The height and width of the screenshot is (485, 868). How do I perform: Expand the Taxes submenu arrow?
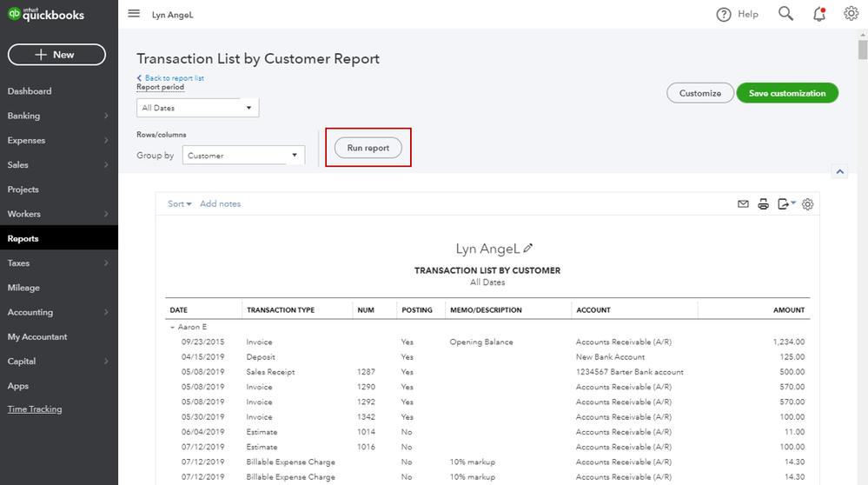(x=106, y=263)
